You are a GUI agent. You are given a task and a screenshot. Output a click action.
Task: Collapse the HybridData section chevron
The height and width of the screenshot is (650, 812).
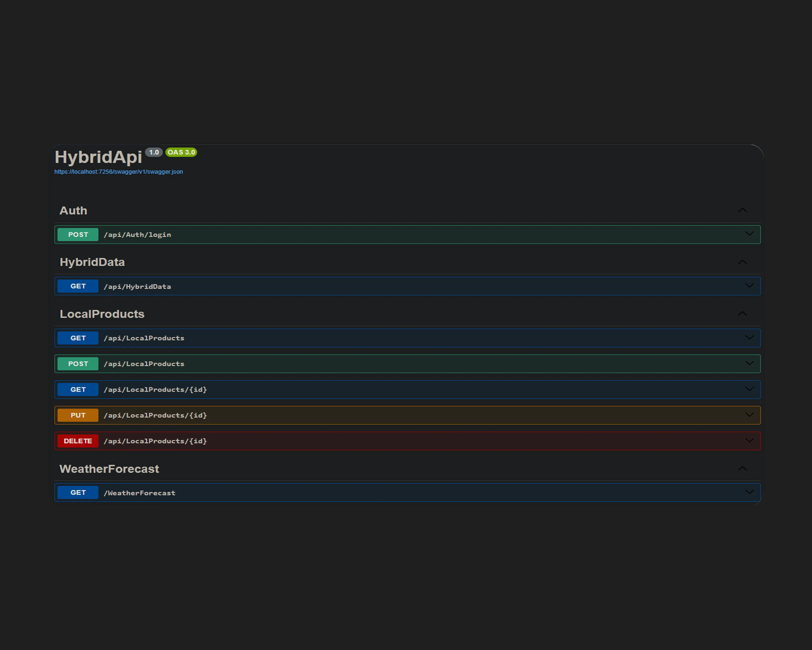coord(742,262)
